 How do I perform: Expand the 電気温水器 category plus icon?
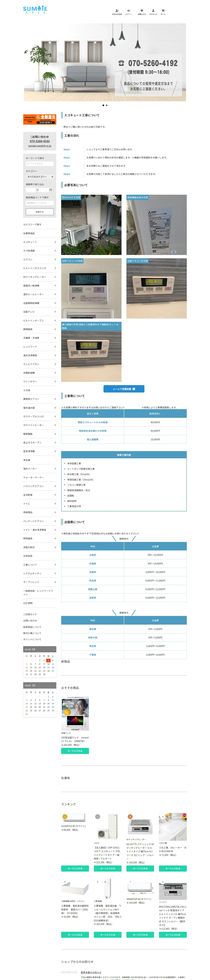[55, 408]
